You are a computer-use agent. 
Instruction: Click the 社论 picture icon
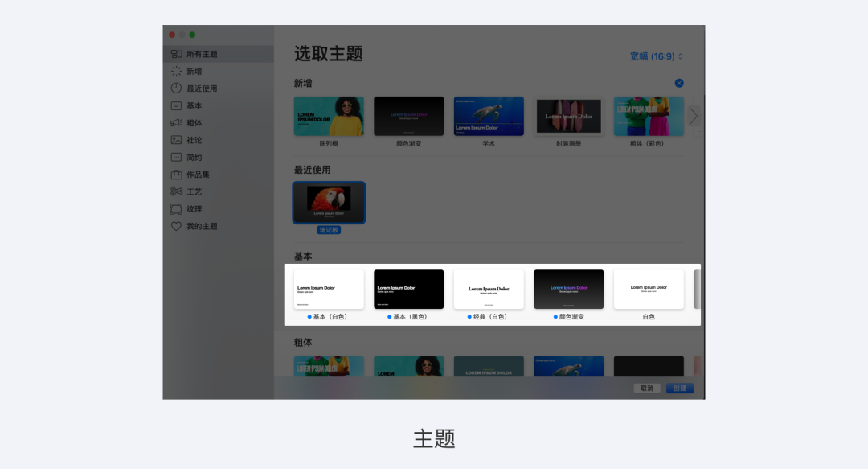pos(176,140)
